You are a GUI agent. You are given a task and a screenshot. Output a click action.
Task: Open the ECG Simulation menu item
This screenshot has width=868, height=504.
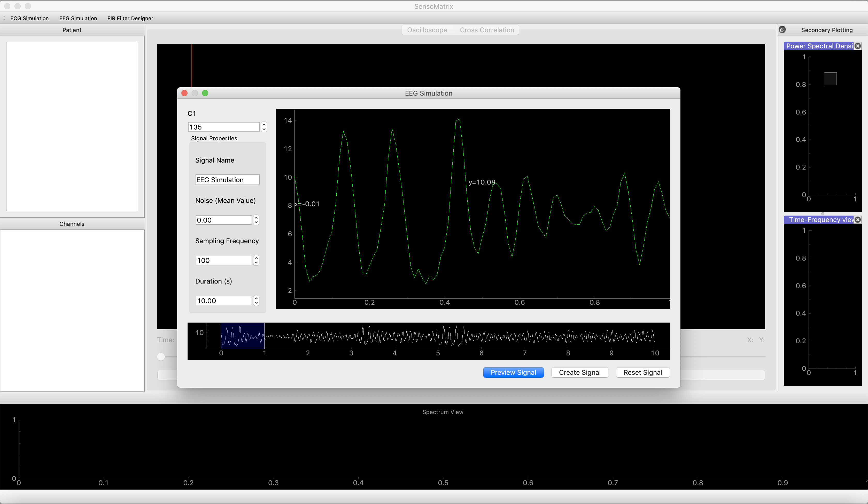(30, 18)
